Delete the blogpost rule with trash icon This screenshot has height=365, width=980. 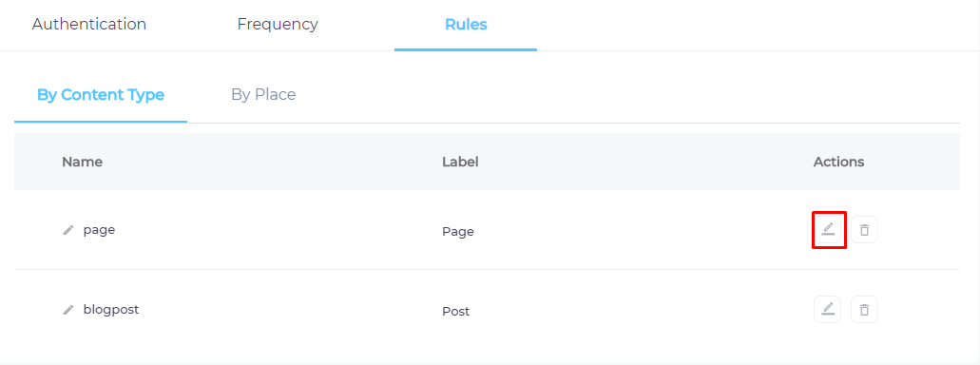864,309
